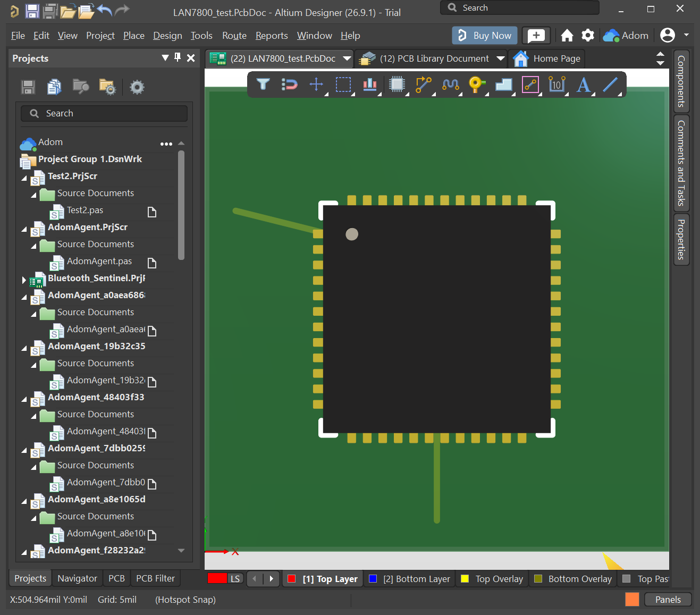Open the Panels button
Viewport: 700px width, 615px height.
(668, 600)
